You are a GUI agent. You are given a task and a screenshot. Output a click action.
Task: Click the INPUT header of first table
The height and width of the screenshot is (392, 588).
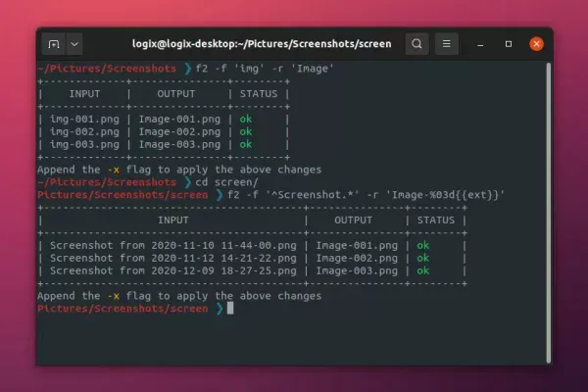[84, 94]
